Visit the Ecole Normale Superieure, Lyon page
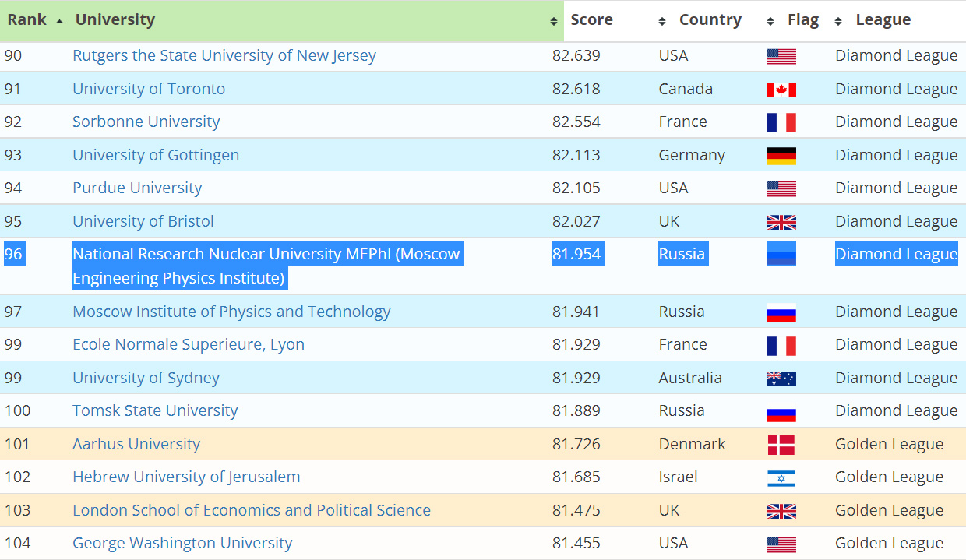The image size is (966, 560). click(x=189, y=344)
